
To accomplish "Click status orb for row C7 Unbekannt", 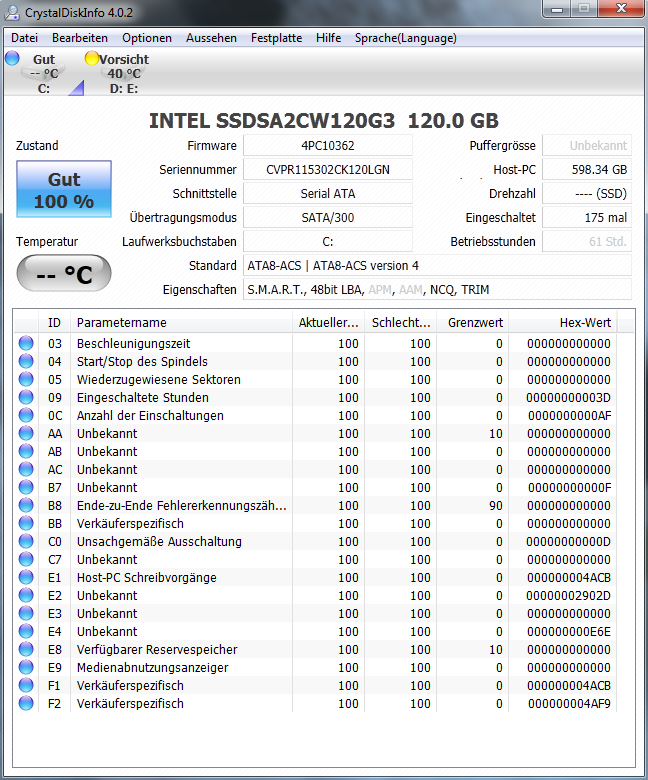I will [26, 559].
